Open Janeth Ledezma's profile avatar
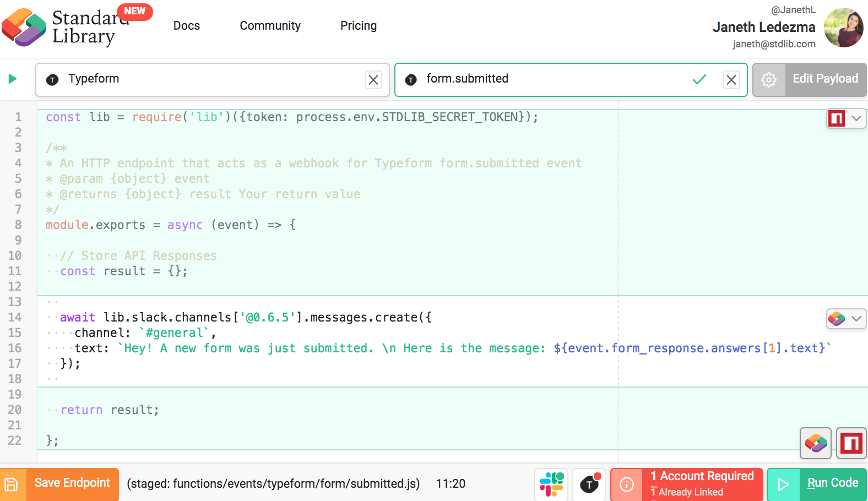The width and height of the screenshot is (868, 501). click(843, 28)
